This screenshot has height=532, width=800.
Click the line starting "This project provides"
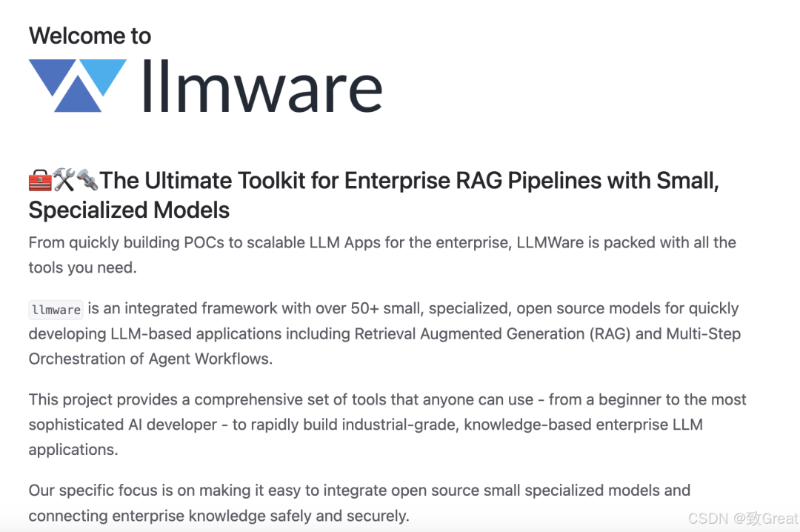pos(387,399)
